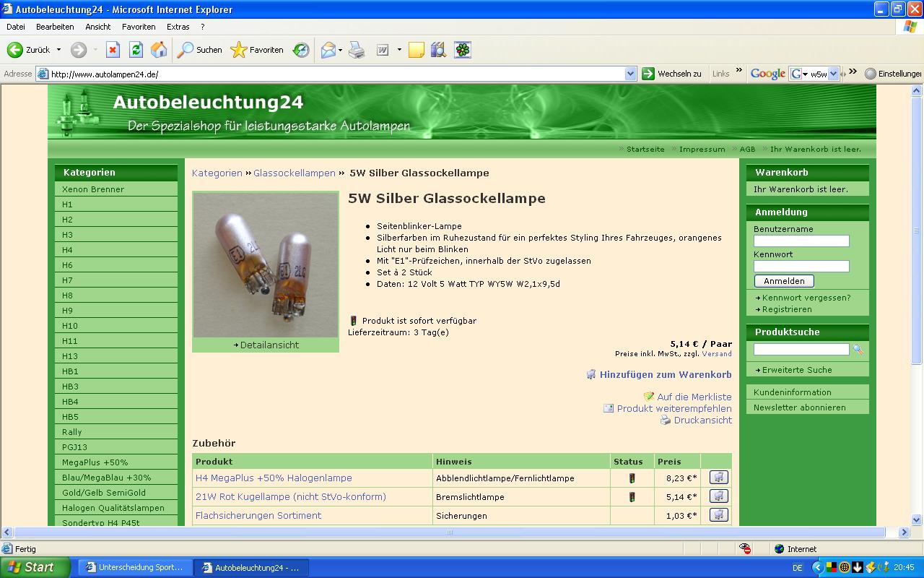Click Hinzufügen zum Warenkorb link
This screenshot has height=578, width=924.
tap(665, 374)
